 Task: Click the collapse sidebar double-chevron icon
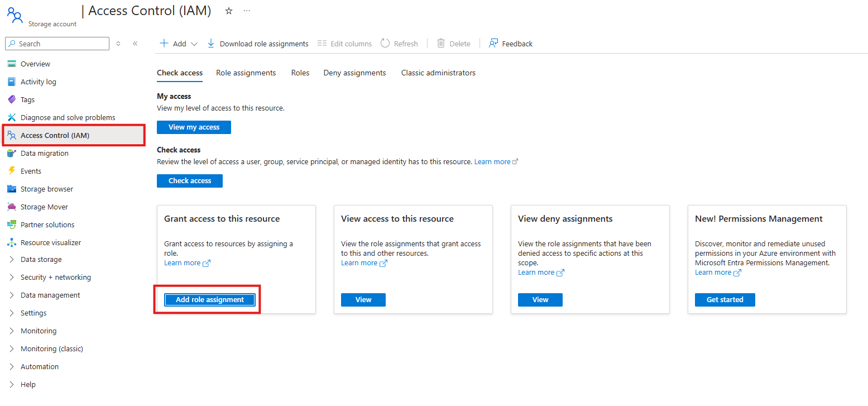135,44
